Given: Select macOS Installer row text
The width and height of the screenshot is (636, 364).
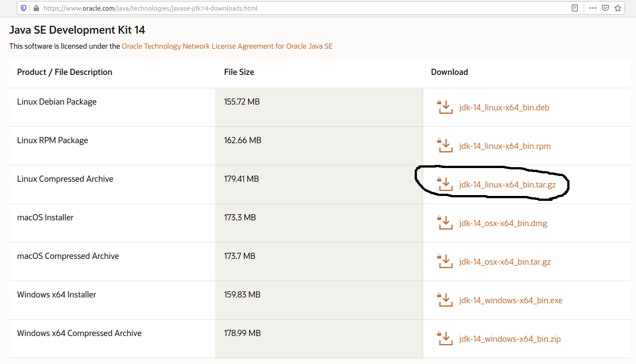Looking at the screenshot, I should (x=45, y=217).
